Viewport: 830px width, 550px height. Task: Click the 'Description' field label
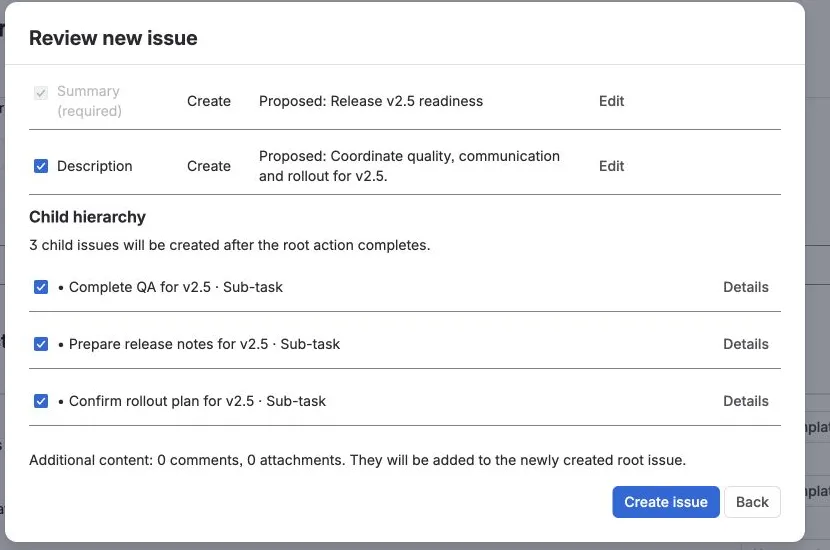[x=95, y=166]
